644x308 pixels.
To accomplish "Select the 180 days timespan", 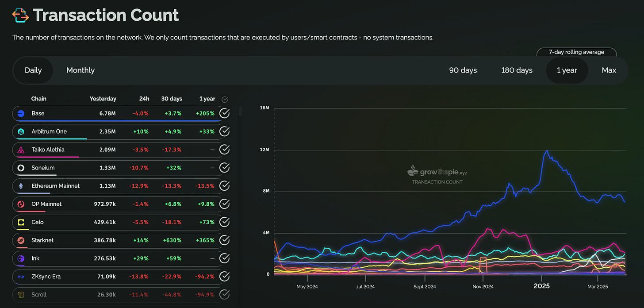I will 517,70.
